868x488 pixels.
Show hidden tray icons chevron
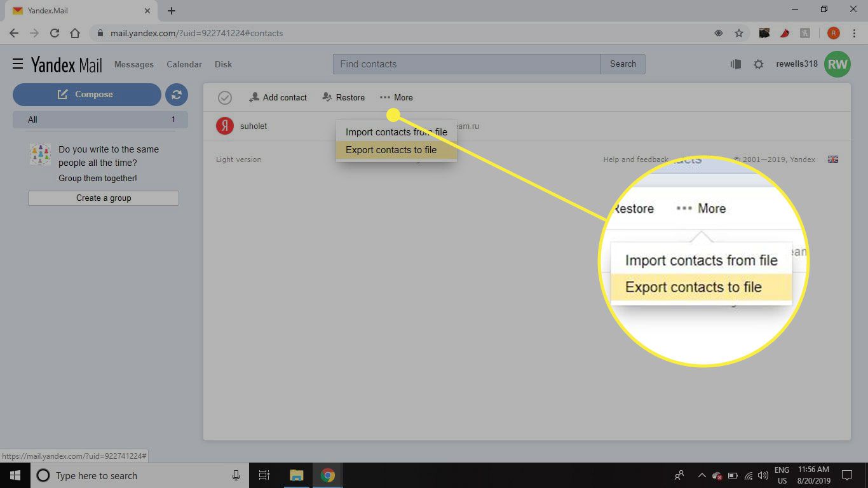(x=702, y=475)
